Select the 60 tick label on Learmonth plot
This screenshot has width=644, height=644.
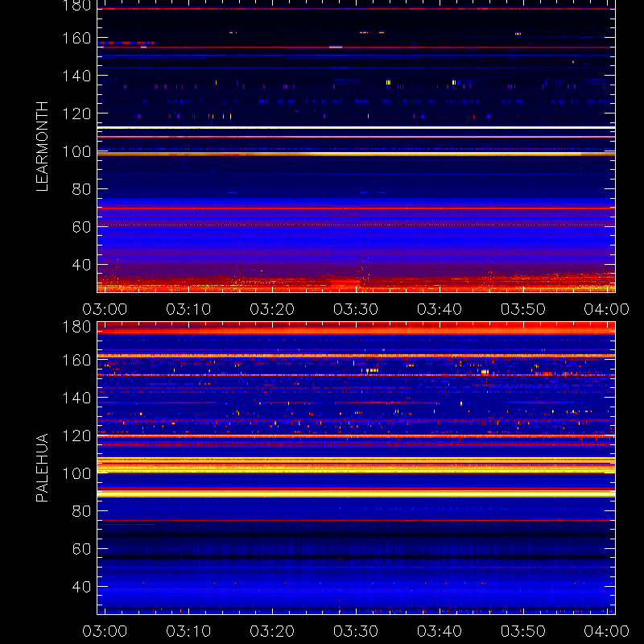pyautogui.click(x=81, y=227)
